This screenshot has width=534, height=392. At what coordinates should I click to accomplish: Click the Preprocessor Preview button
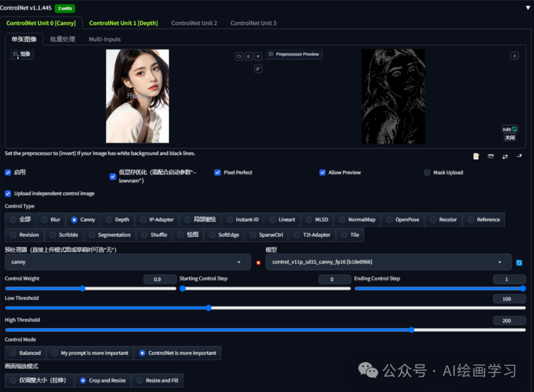(294, 54)
